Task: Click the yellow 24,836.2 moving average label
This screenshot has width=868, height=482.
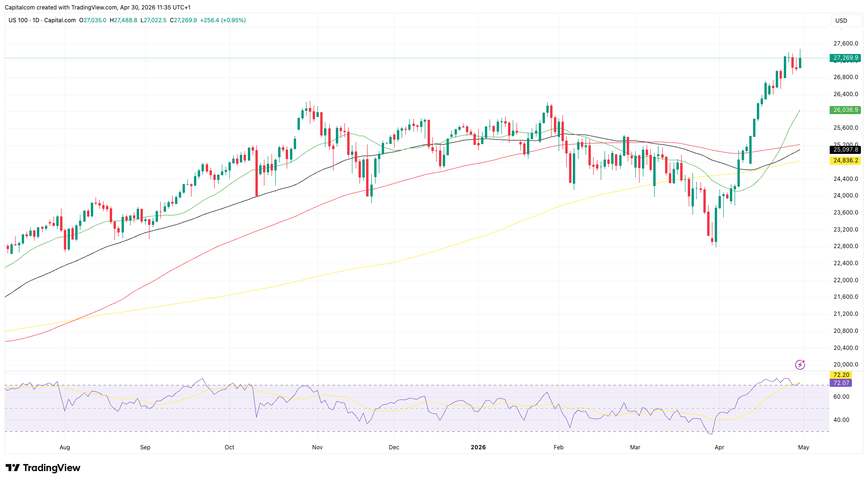Action: tap(845, 161)
